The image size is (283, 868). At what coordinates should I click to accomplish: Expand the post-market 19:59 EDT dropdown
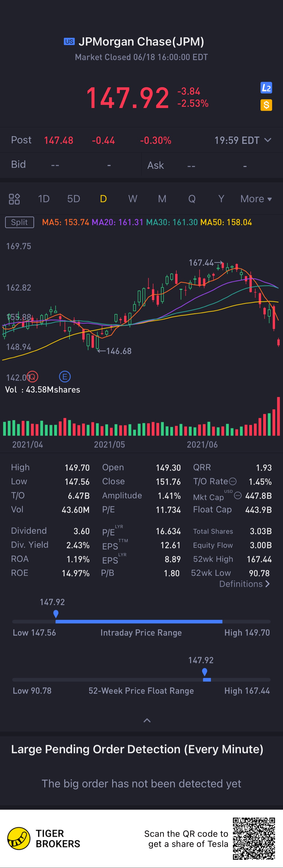coord(268,140)
